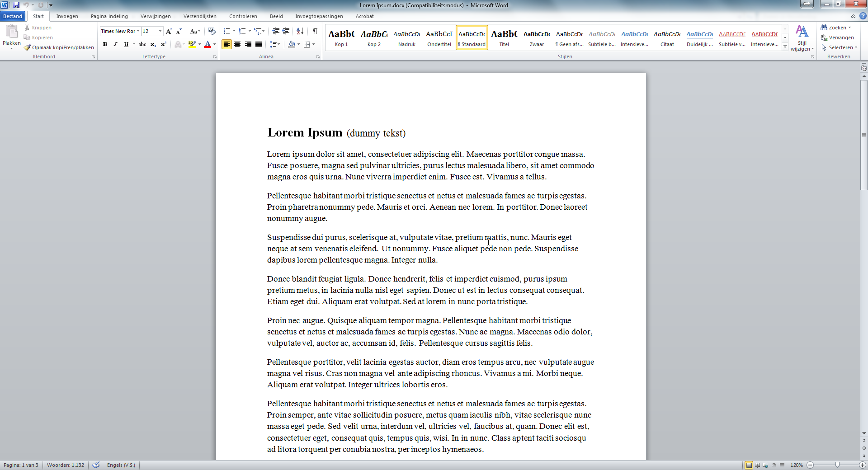868x470 pixels.
Task: Increase indent with the indent icon
Action: tap(286, 31)
